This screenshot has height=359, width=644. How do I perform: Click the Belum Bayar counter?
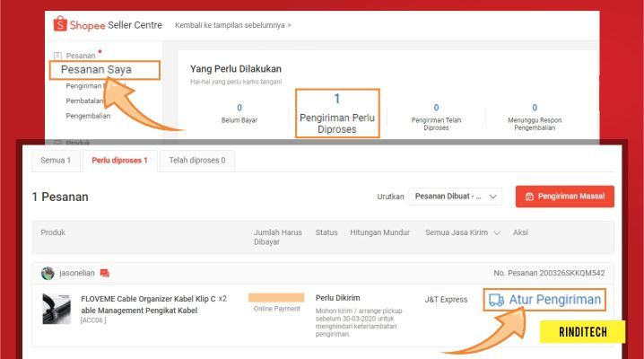[239, 113]
